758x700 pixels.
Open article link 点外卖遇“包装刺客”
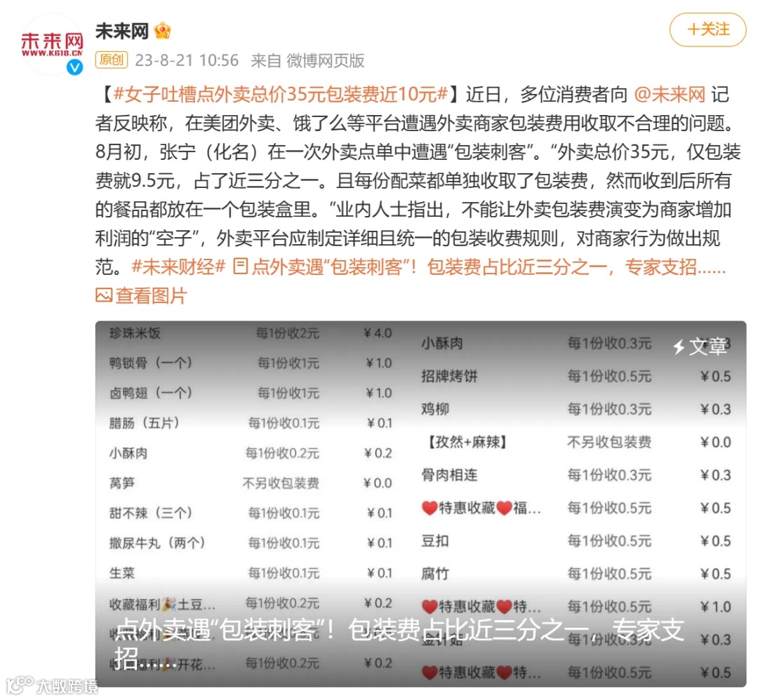coord(488,267)
